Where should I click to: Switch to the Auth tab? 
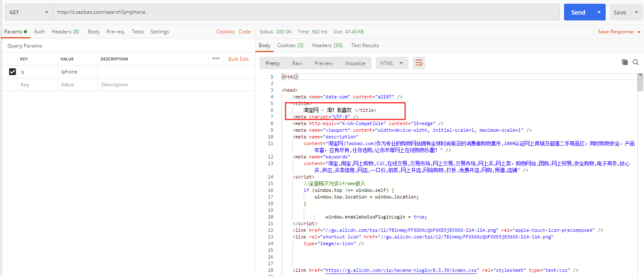(x=39, y=32)
